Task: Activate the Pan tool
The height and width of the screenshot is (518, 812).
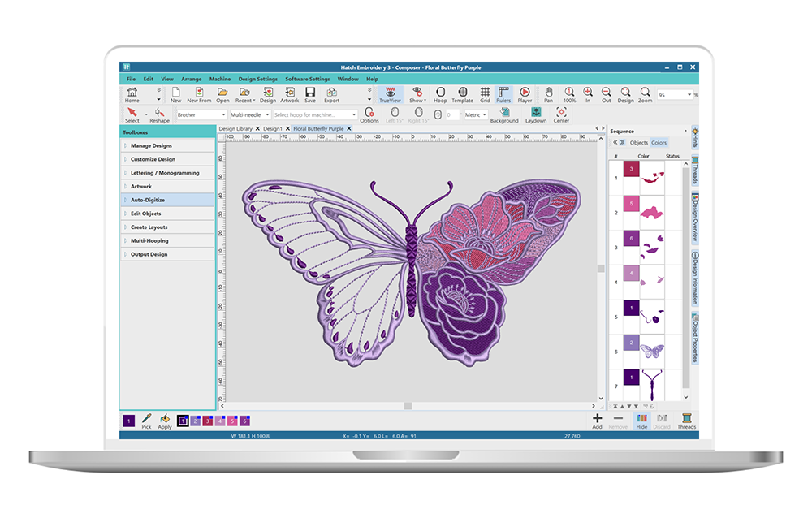Action: click(548, 93)
